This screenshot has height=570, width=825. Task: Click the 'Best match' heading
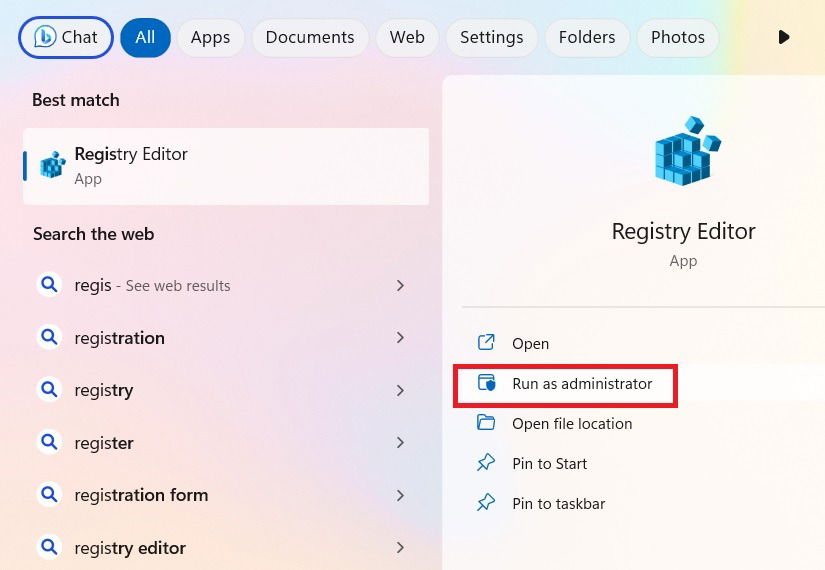click(76, 100)
